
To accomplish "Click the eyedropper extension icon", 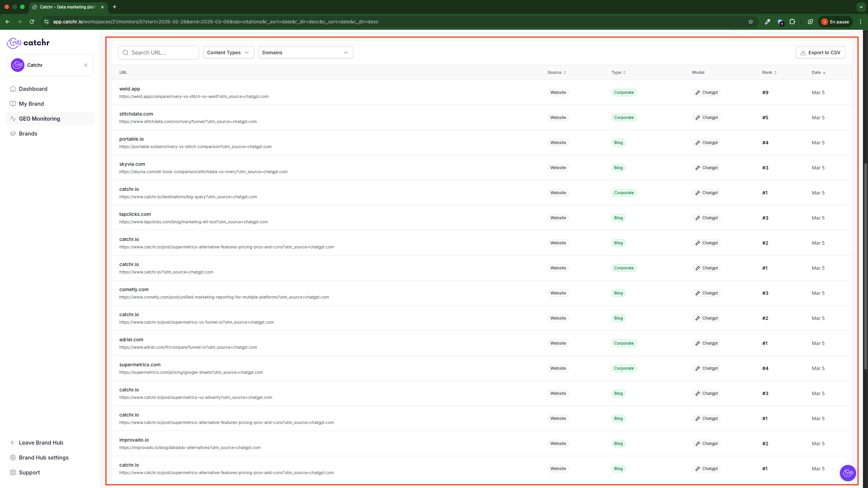I will point(767,22).
